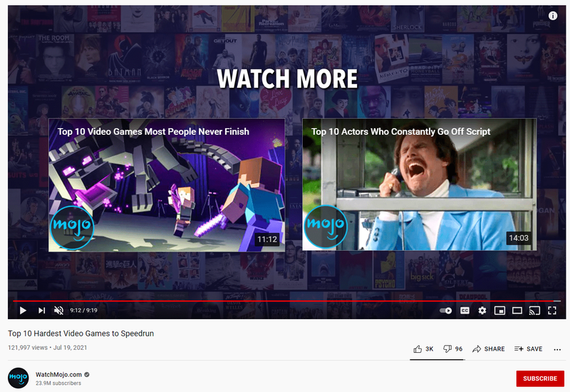
Task: Open WatchMojo.com channel link
Action: point(58,374)
